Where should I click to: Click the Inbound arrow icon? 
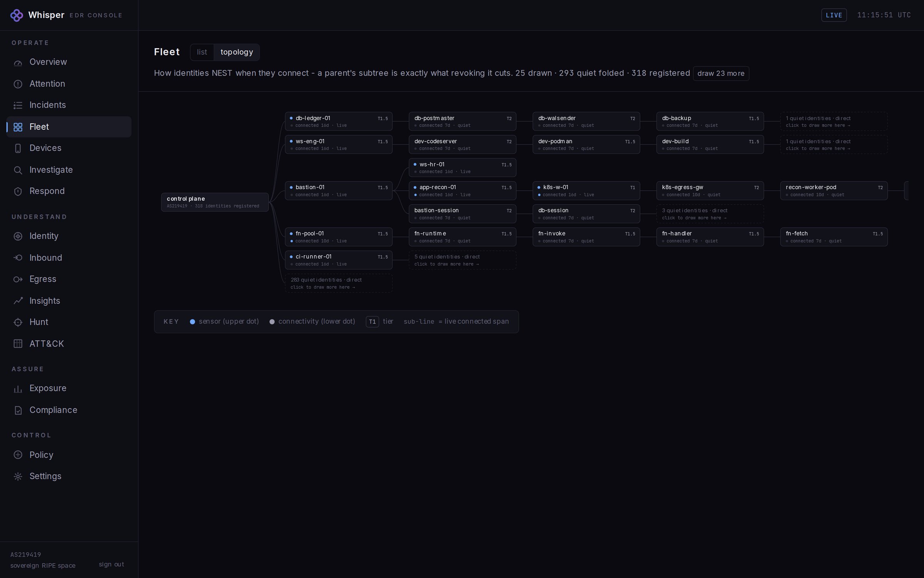click(18, 258)
